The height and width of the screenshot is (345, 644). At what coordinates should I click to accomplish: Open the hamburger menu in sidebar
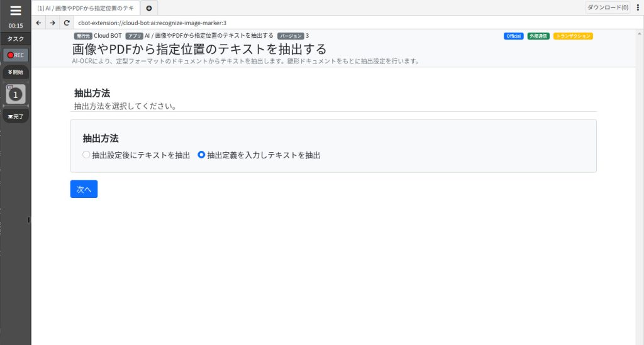click(x=16, y=11)
